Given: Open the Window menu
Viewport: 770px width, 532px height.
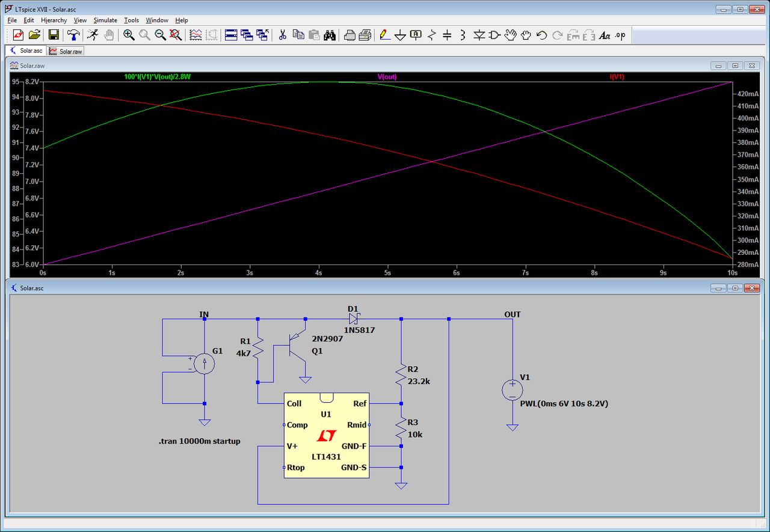Looking at the screenshot, I should click(x=157, y=20).
